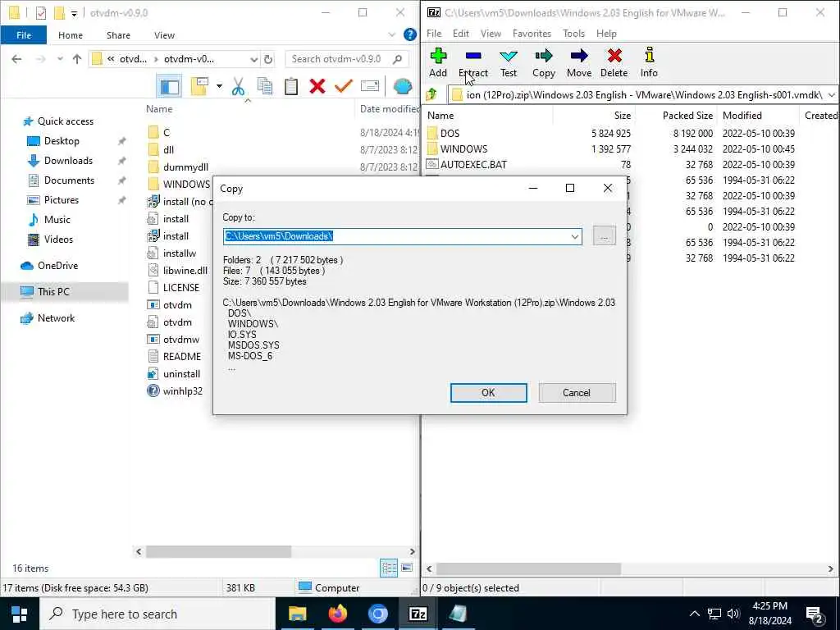
Task: Select winhlp32 in Explorer file list
Action: coord(183,391)
